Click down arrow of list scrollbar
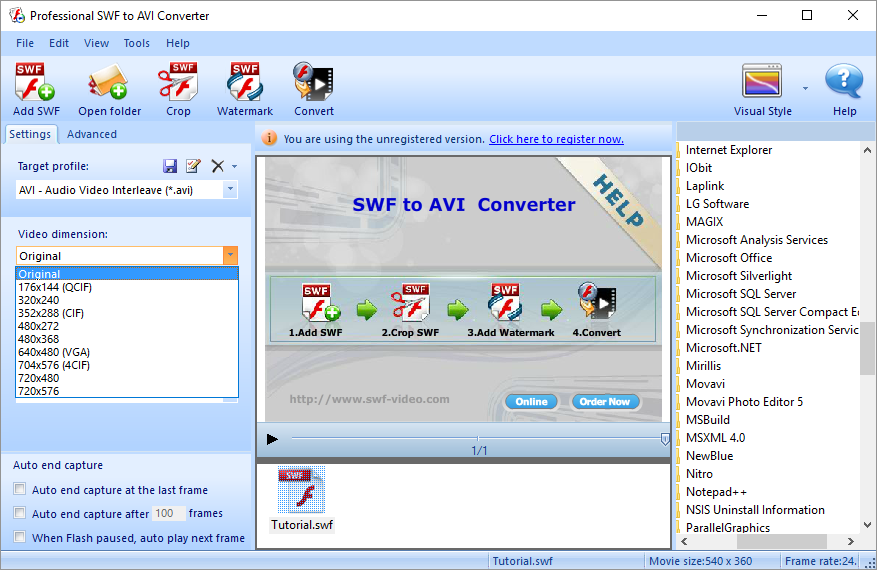This screenshot has width=877, height=570. [x=867, y=525]
